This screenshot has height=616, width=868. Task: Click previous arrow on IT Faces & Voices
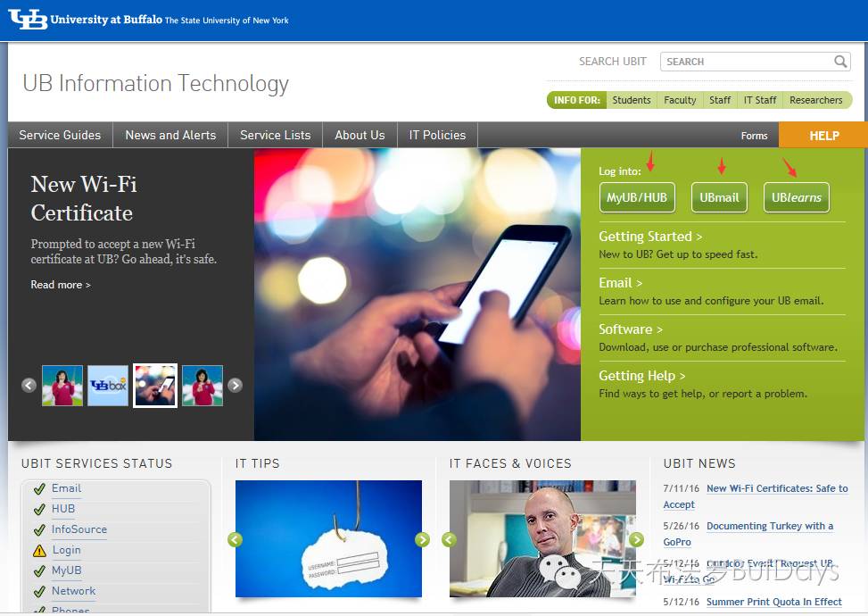(449, 539)
